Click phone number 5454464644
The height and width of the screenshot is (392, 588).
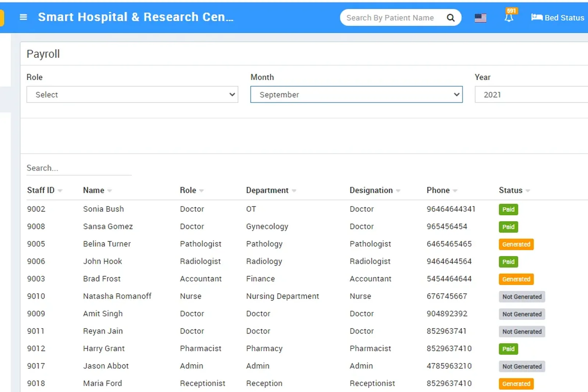coord(449,279)
